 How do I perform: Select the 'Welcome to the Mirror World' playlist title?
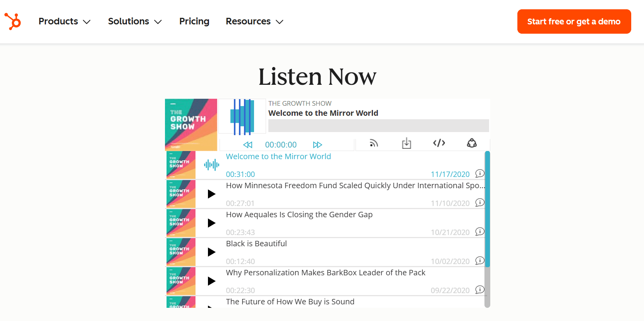[x=278, y=156]
